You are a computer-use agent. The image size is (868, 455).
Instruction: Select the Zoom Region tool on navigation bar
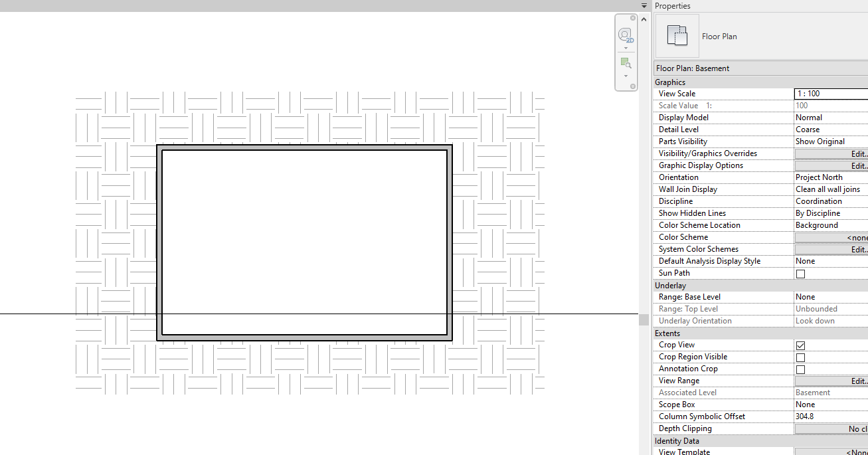tap(626, 62)
